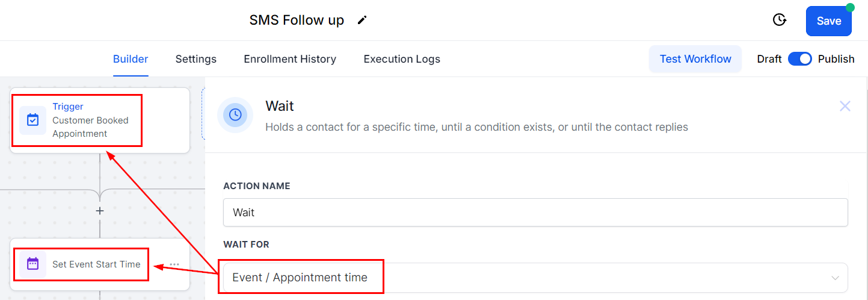Click into the Action Name input field

point(534,213)
